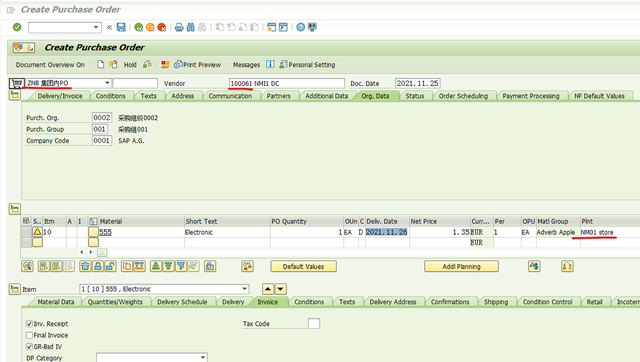Open the Order Scheduling tab
This screenshot has height=362, width=640.
tap(463, 96)
